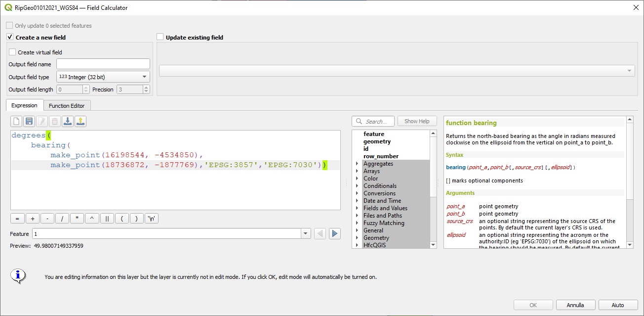Open the Feature selection dropdown

(305, 233)
